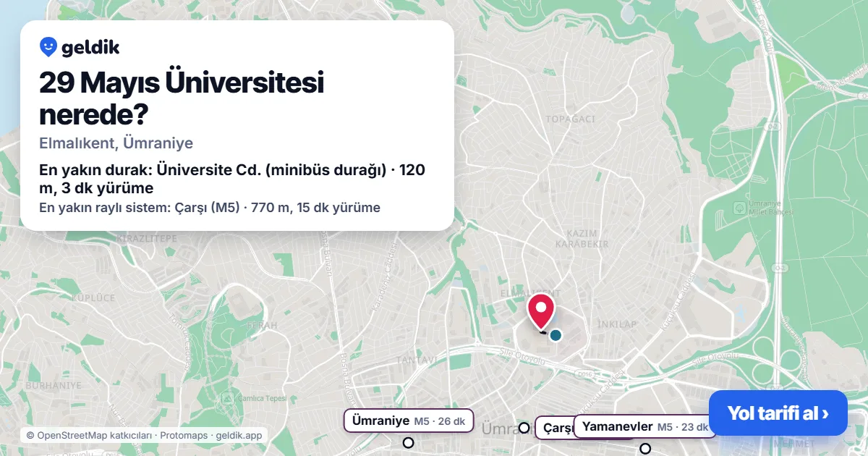This screenshot has height=456, width=868.
Task: Click the TANTAVİ neighborhood label on map
Action: click(417, 360)
